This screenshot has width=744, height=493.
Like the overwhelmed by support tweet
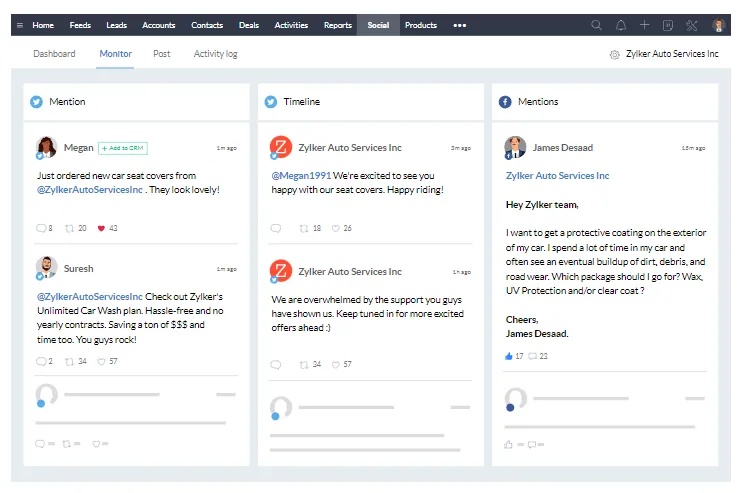tap(335, 364)
